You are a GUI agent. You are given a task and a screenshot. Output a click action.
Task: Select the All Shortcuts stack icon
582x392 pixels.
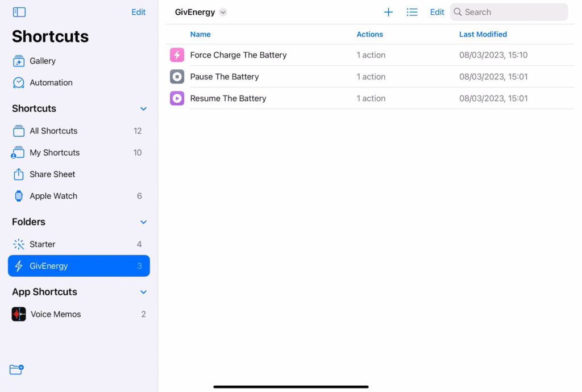19,131
